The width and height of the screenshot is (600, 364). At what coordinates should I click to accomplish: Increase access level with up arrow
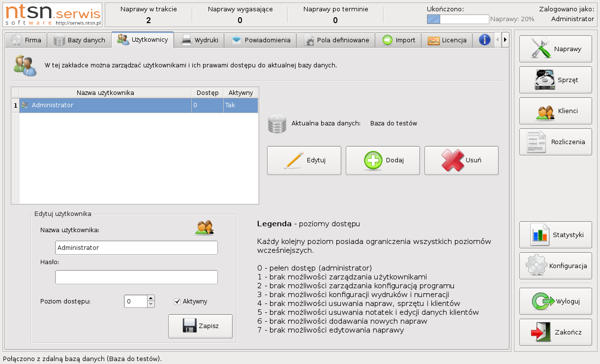pyautogui.click(x=151, y=298)
